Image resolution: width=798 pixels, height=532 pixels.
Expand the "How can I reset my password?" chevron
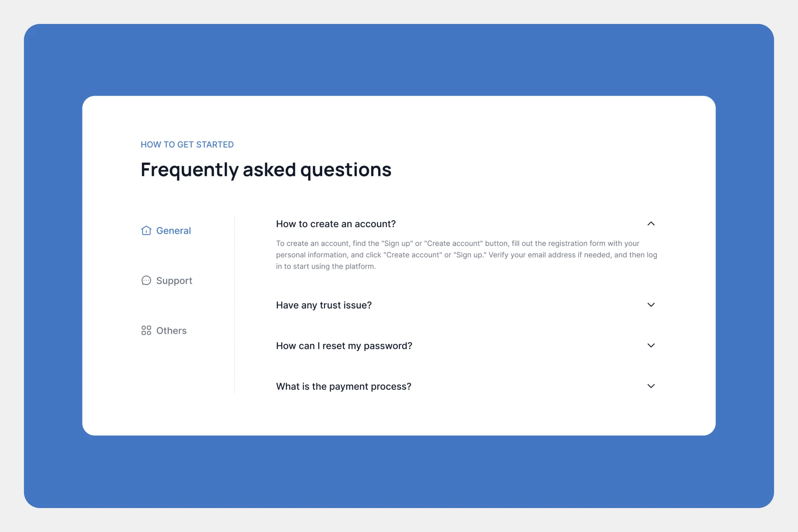point(651,345)
